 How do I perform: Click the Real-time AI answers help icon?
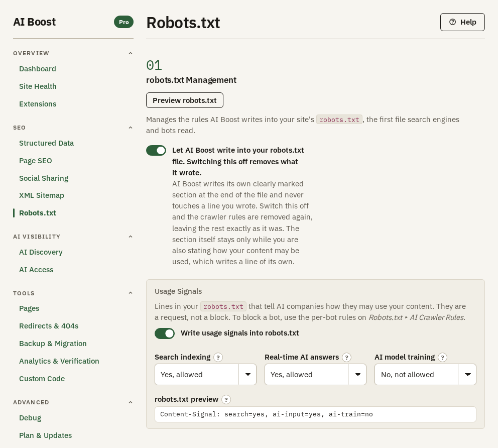346,358
